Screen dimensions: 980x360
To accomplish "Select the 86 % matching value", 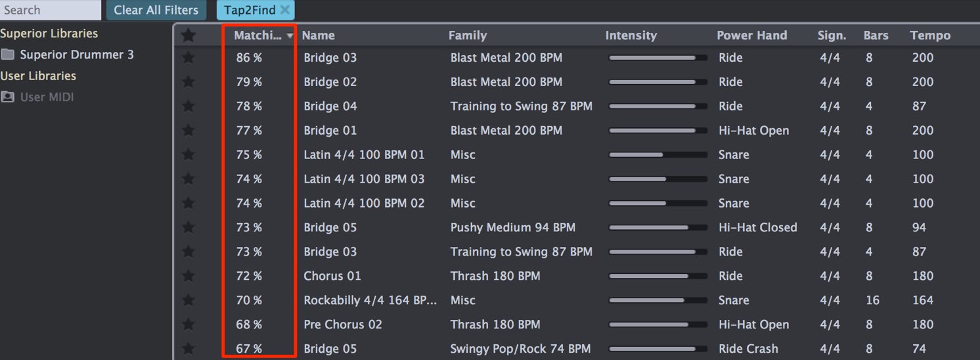I will pos(249,58).
